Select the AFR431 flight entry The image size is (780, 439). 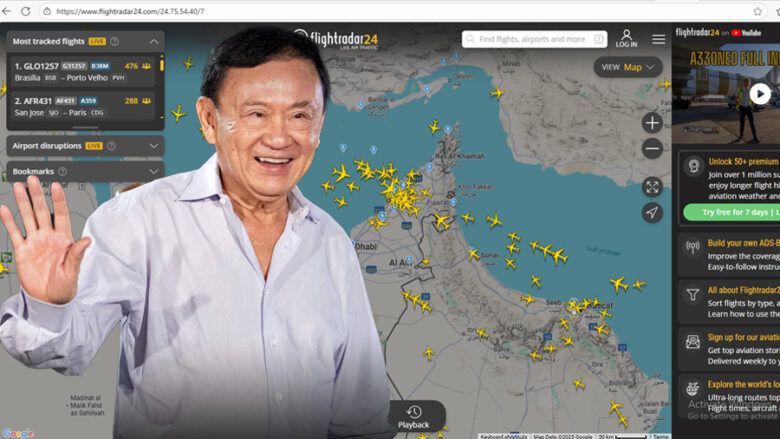click(83, 106)
